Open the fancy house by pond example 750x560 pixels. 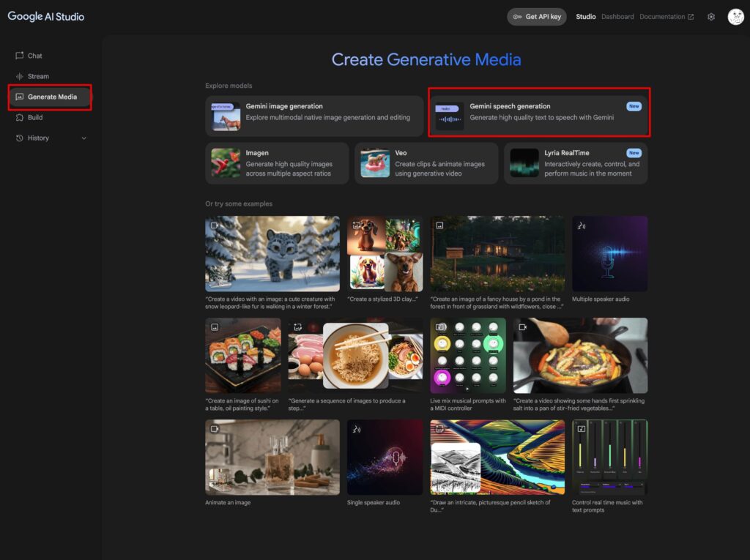pyautogui.click(x=497, y=253)
